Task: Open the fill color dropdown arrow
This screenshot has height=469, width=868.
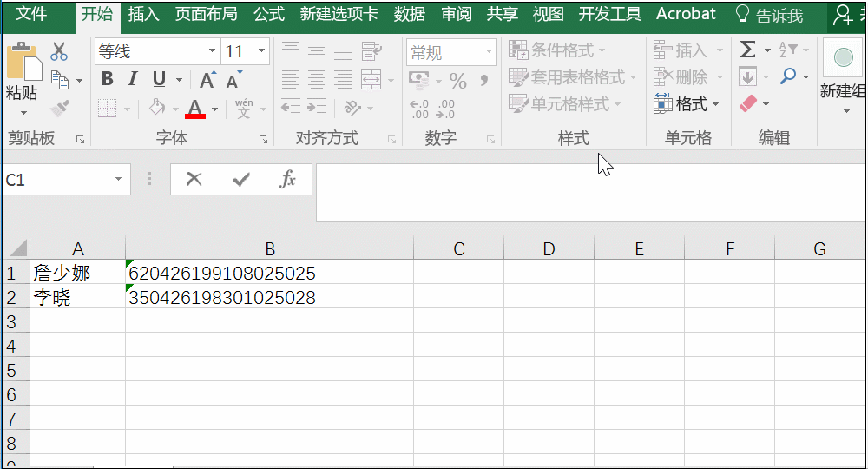Action: coord(175,109)
